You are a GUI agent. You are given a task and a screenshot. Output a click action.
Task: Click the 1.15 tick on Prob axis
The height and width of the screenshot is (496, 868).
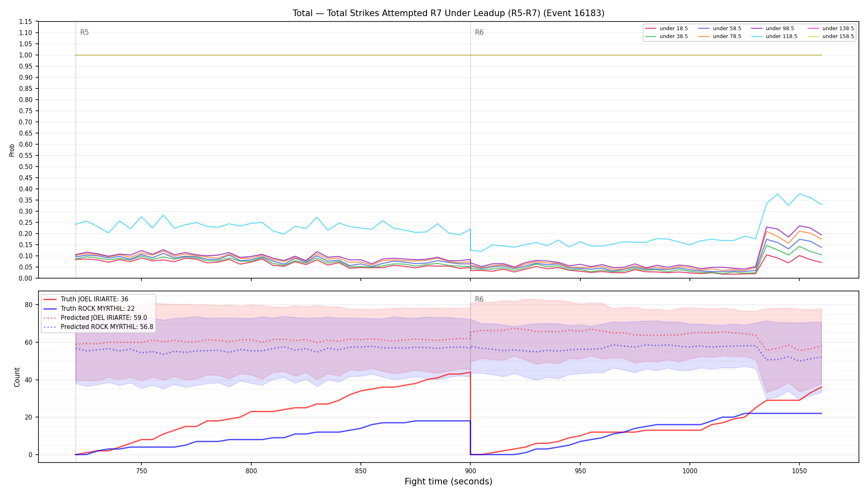[26, 22]
